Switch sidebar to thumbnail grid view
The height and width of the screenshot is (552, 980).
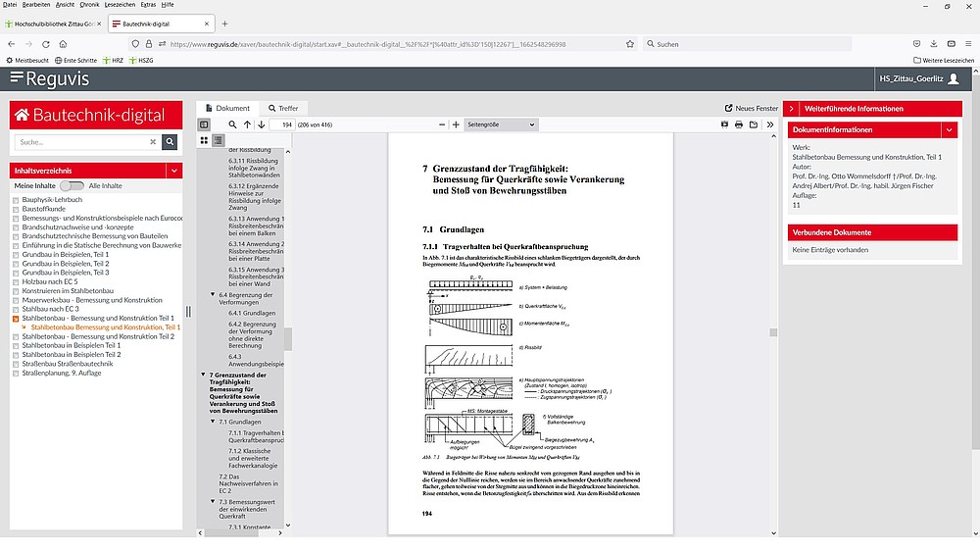(x=204, y=140)
